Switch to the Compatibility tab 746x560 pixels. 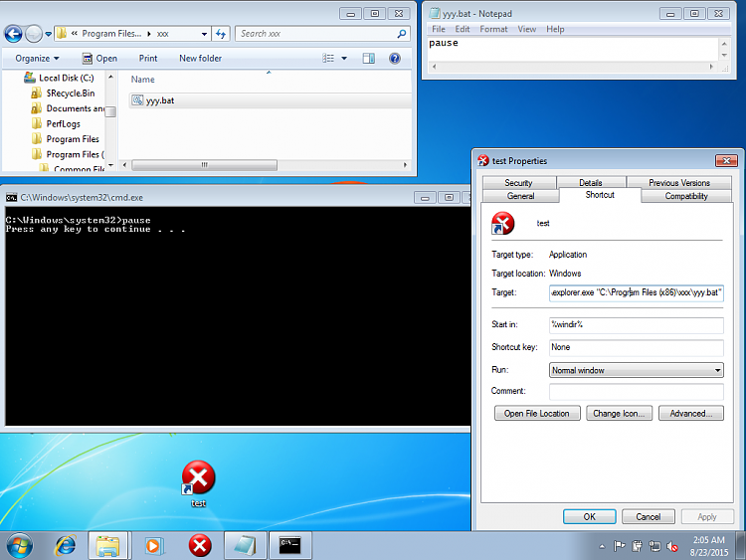pos(686,196)
